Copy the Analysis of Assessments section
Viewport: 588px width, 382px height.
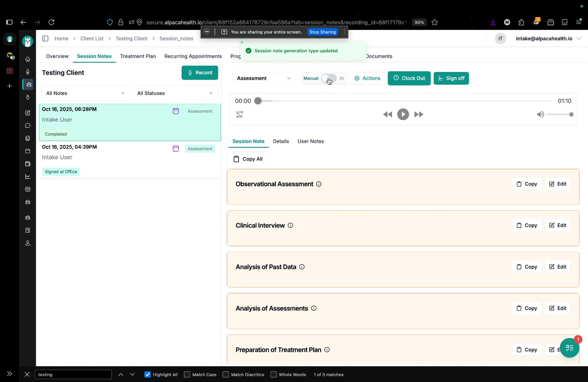point(526,308)
